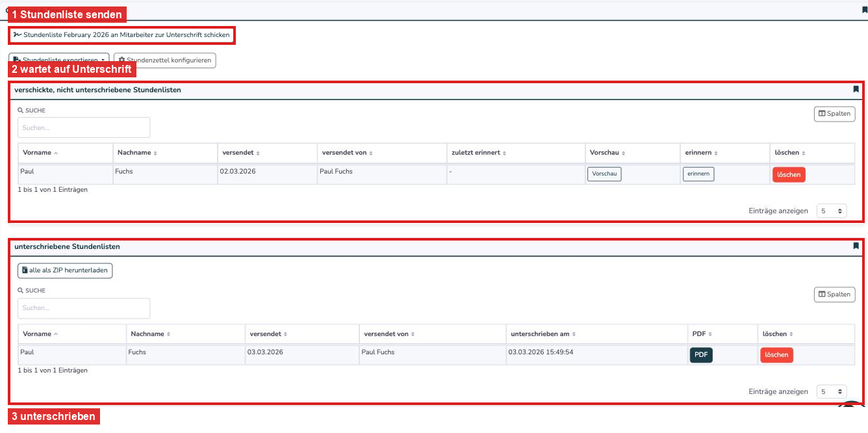Viewport: 868px width, 433px height.
Task: Focus search field in signed Stundenlisten
Action: 84,308
